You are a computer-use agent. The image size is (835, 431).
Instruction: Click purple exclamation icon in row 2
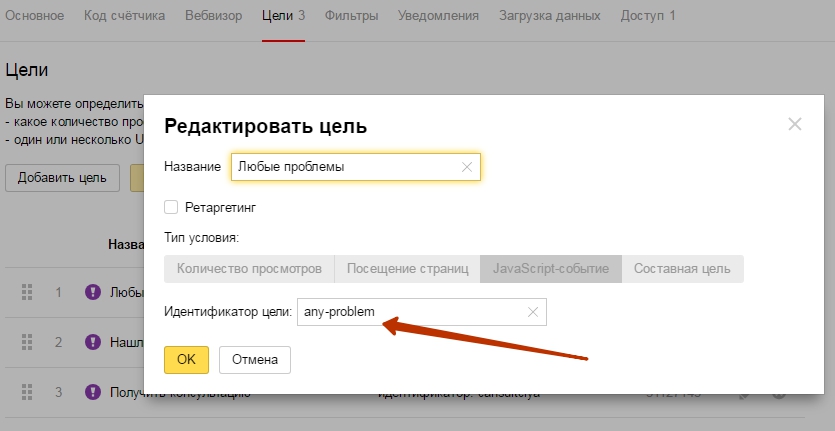coord(93,342)
